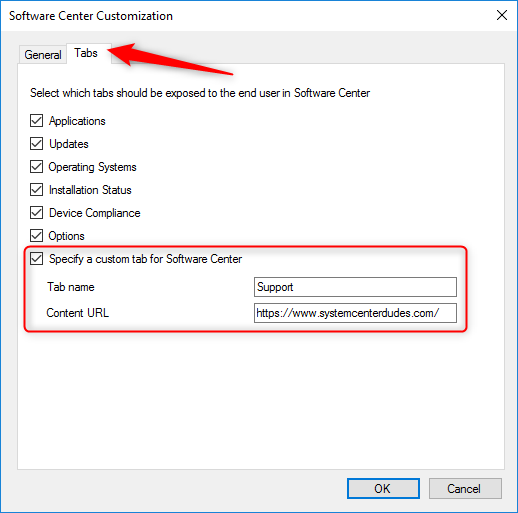Screen dimensions: 518x513
Task: Toggle the Device Compliance checkbox
Action: 36,213
